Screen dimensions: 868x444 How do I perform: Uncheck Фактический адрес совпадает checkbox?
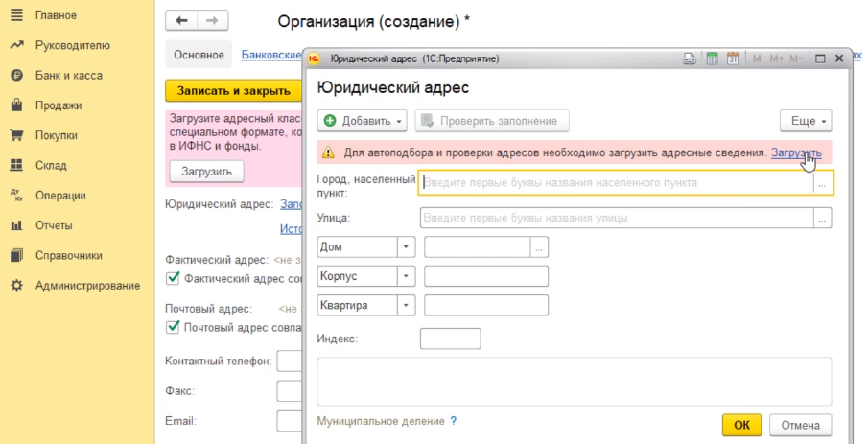coord(174,278)
